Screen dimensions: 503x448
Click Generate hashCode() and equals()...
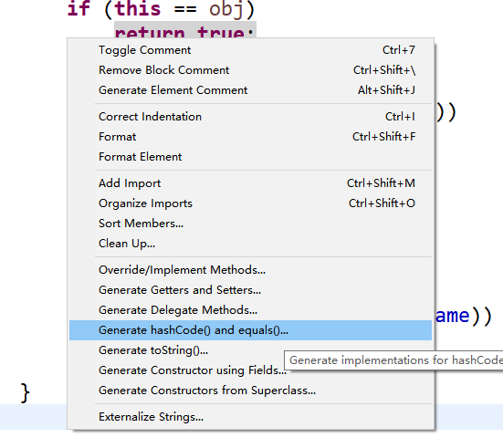250,330
